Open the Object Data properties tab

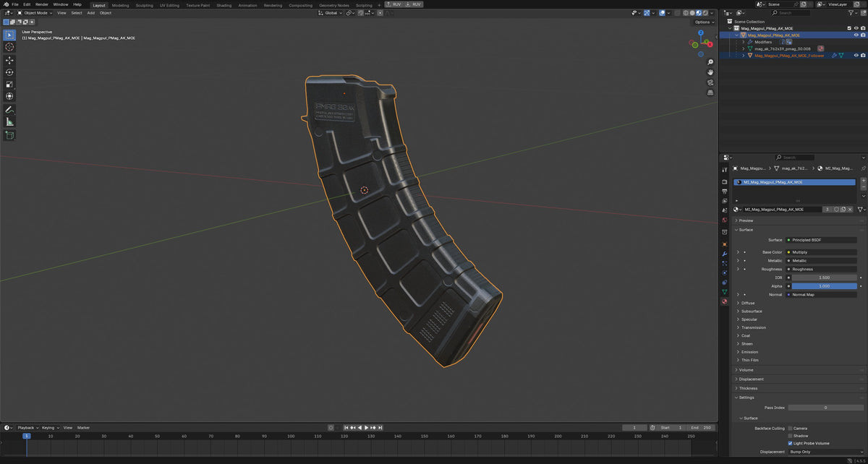point(724,292)
